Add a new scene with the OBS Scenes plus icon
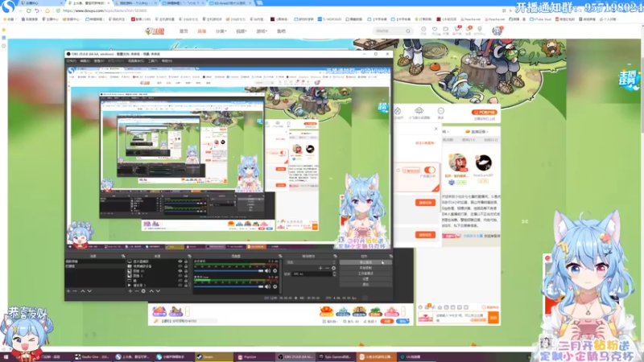Viewport: 644px width, 362px height. coord(68,291)
